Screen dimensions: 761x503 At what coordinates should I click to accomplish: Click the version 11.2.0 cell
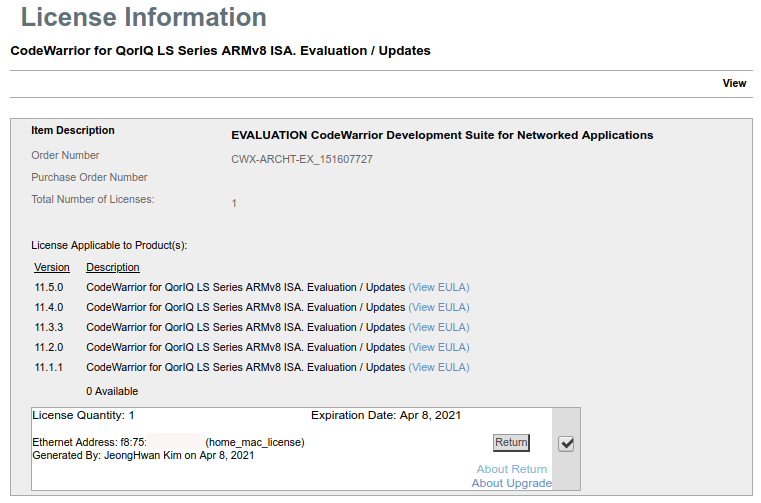tap(49, 347)
